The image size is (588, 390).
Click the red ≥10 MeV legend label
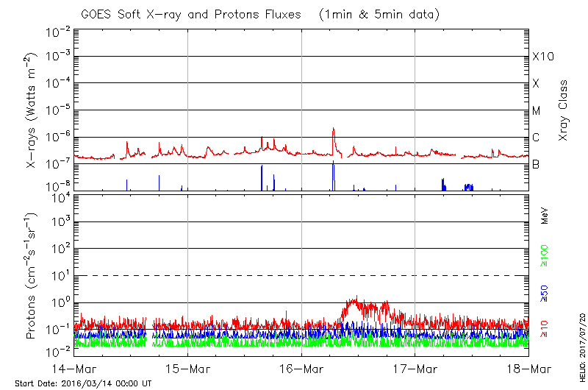tap(545, 329)
